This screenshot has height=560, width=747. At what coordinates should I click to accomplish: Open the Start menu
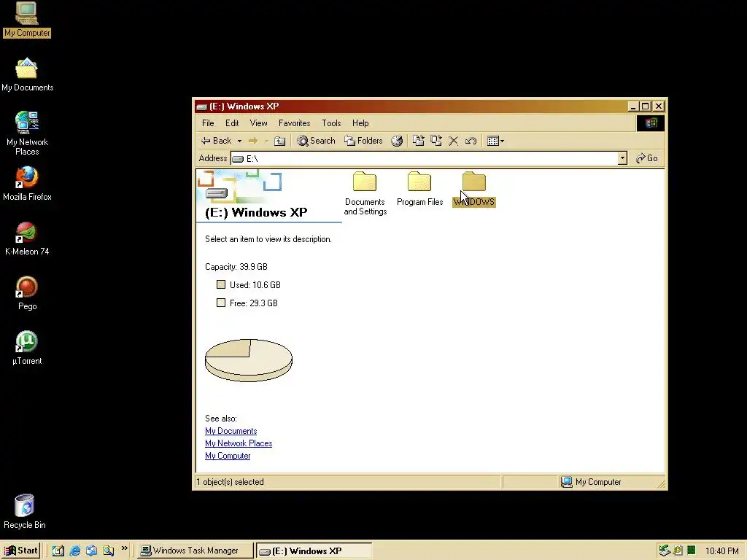pyautogui.click(x=21, y=551)
